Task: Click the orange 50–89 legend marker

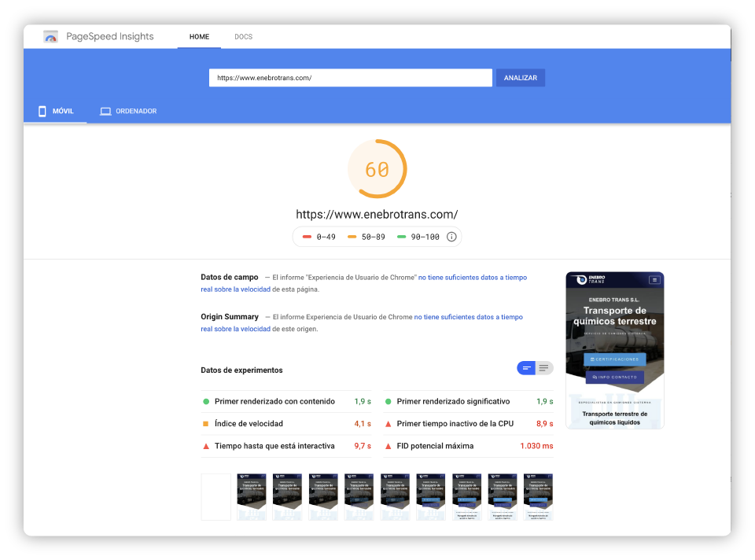Action: coord(352,237)
